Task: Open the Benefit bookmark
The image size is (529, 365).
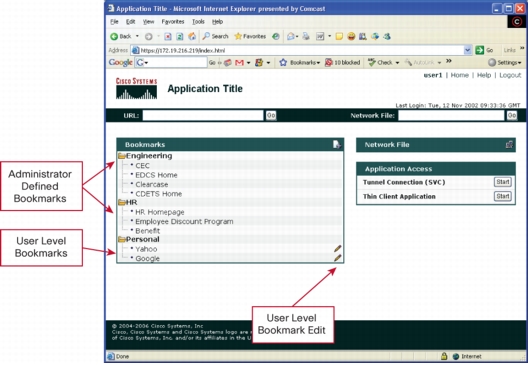Action: click(x=147, y=231)
